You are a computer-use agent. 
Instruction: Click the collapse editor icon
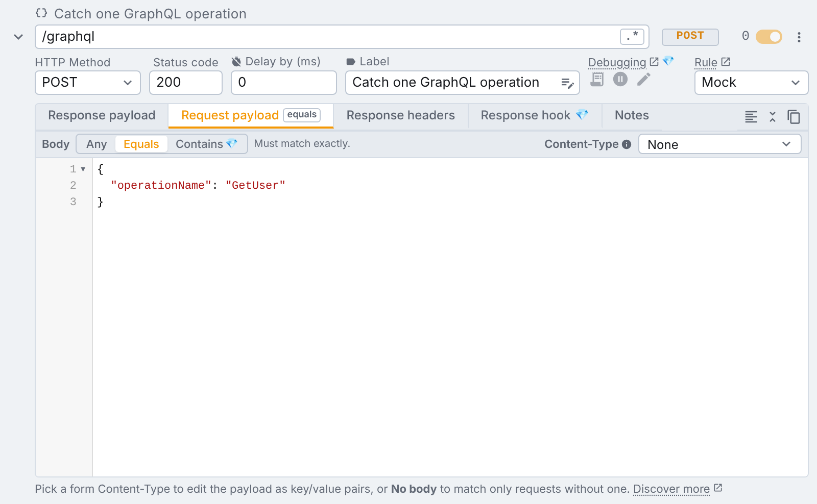[773, 117]
